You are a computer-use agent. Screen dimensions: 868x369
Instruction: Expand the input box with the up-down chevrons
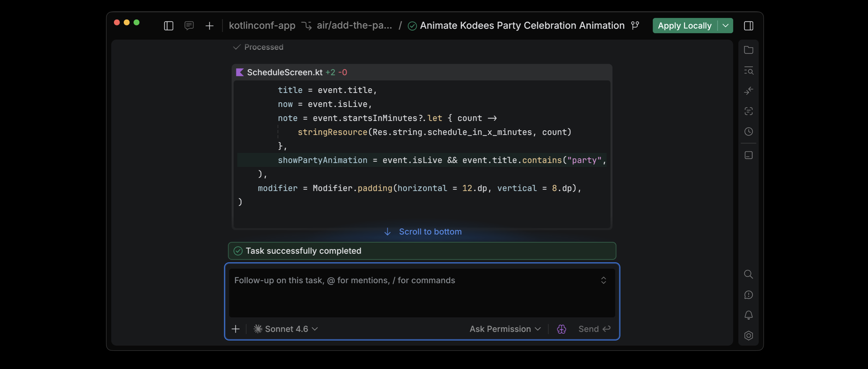pos(604,280)
